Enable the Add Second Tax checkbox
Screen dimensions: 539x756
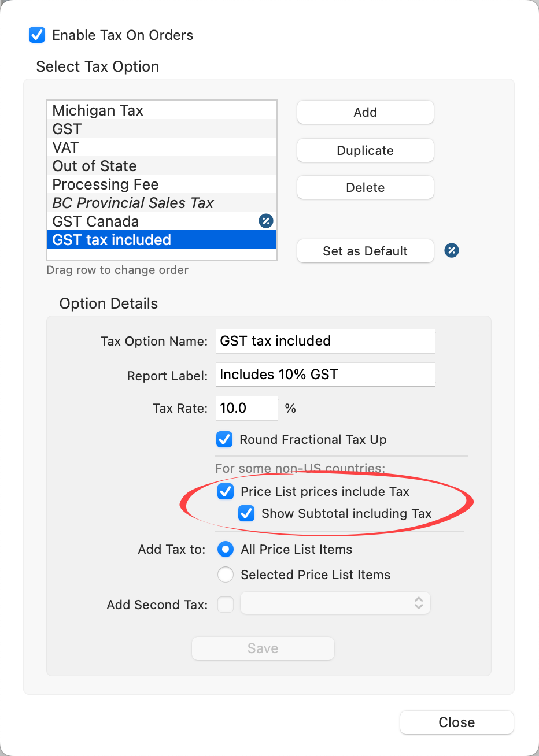226,605
